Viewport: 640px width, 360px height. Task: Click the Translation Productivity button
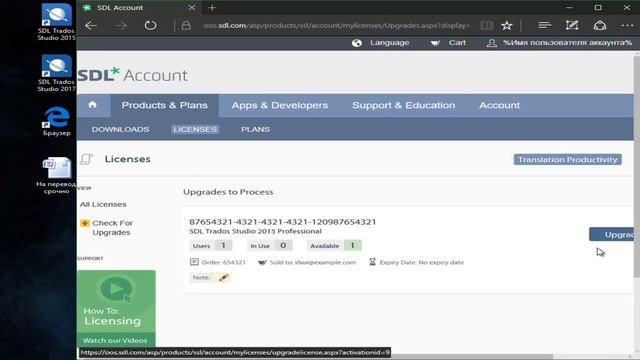click(567, 160)
